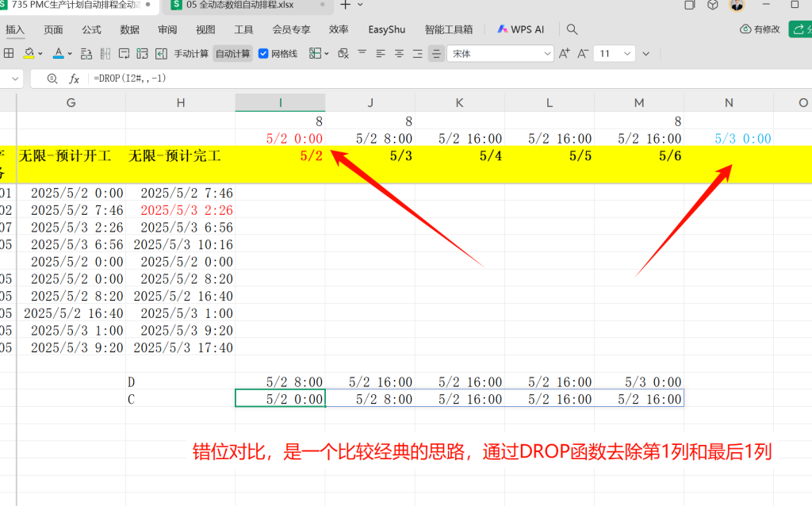Open the 会员专享 ribbon tab
812x506 pixels.
click(291, 29)
